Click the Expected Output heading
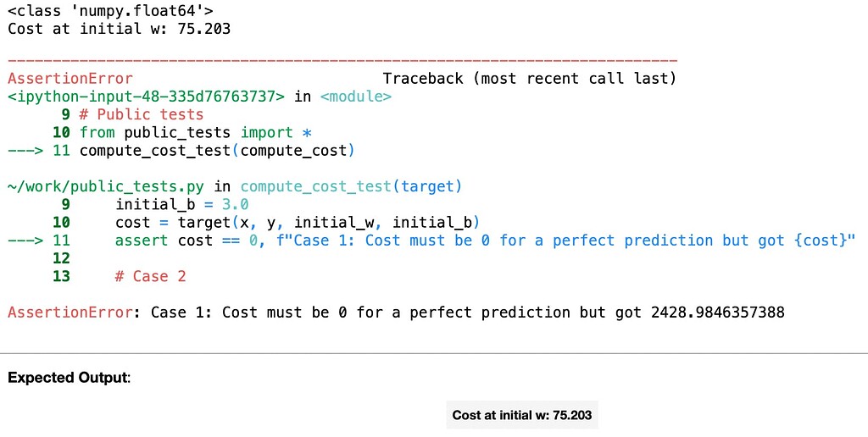The image size is (868, 437). pos(70,379)
